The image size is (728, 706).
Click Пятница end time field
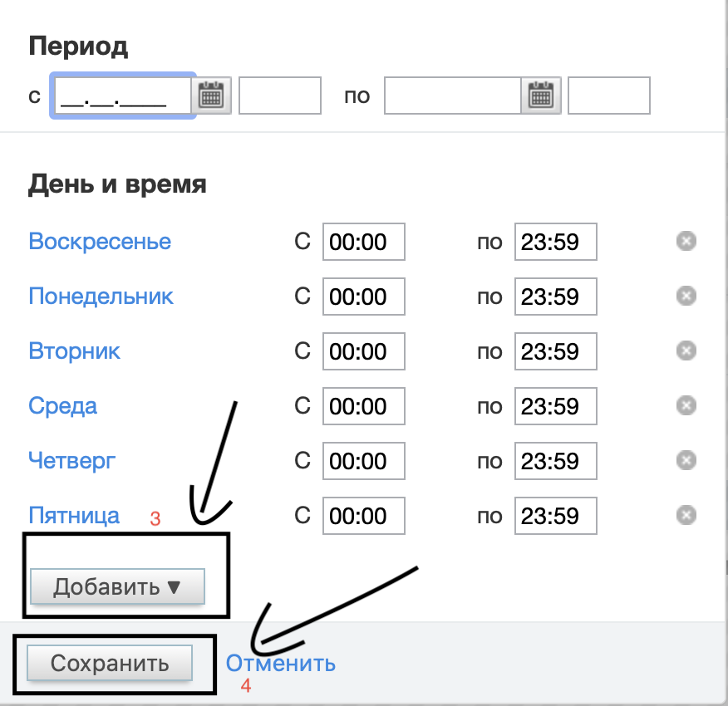(555, 516)
